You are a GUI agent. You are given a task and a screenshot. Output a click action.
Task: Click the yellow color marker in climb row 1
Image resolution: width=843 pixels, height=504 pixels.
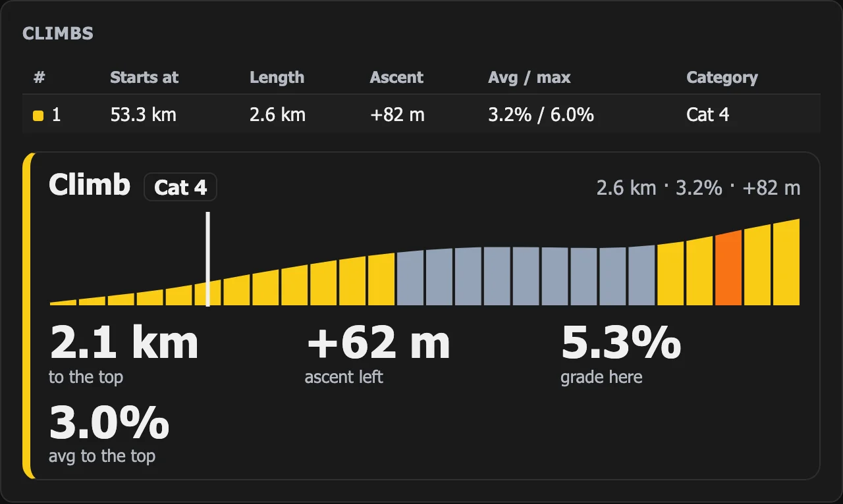pyautogui.click(x=38, y=116)
